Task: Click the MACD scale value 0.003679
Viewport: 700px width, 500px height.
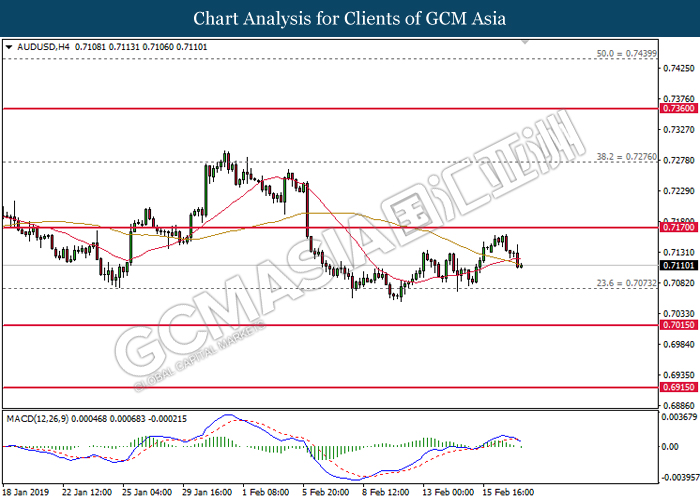Action: [x=680, y=417]
